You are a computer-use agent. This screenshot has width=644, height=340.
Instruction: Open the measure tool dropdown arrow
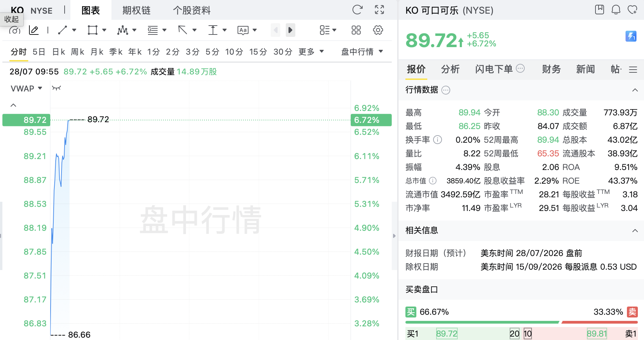[225, 30]
